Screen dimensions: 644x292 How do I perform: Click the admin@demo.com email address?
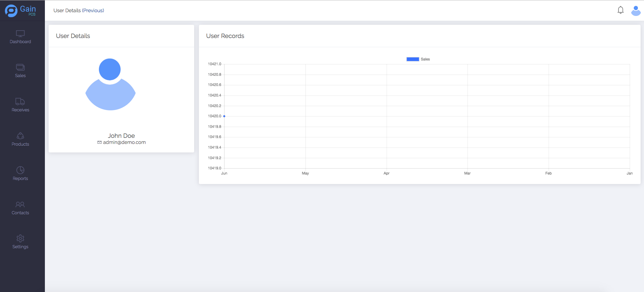[124, 142]
